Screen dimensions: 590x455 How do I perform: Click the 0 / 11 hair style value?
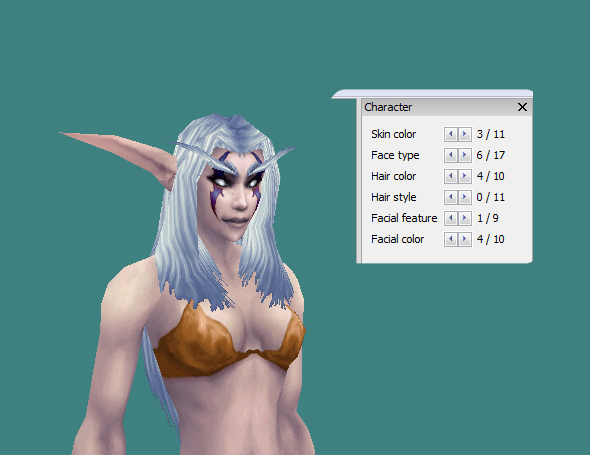490,197
